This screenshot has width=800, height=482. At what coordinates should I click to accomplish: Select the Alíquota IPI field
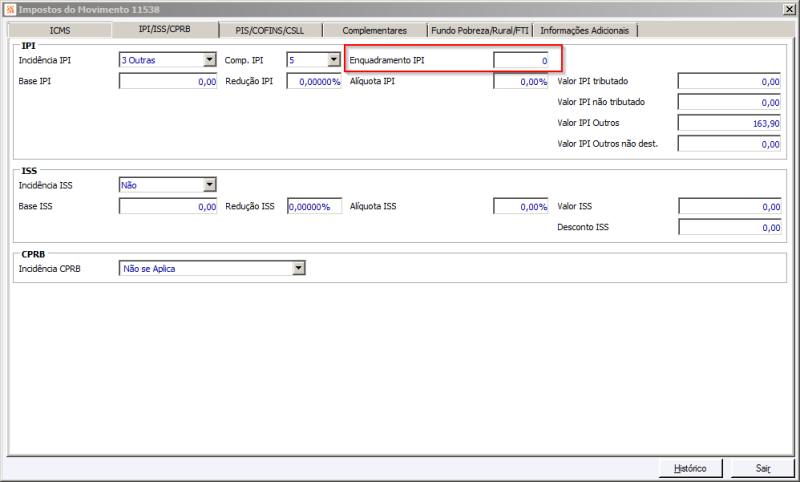click(x=520, y=81)
